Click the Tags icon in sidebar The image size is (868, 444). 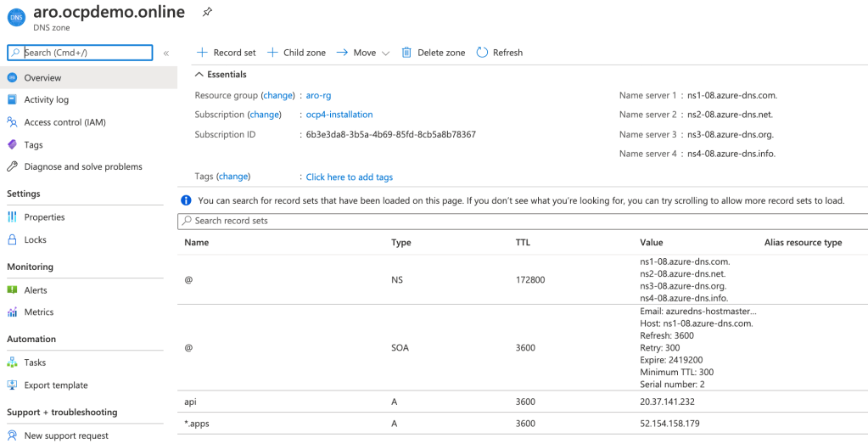click(x=12, y=144)
